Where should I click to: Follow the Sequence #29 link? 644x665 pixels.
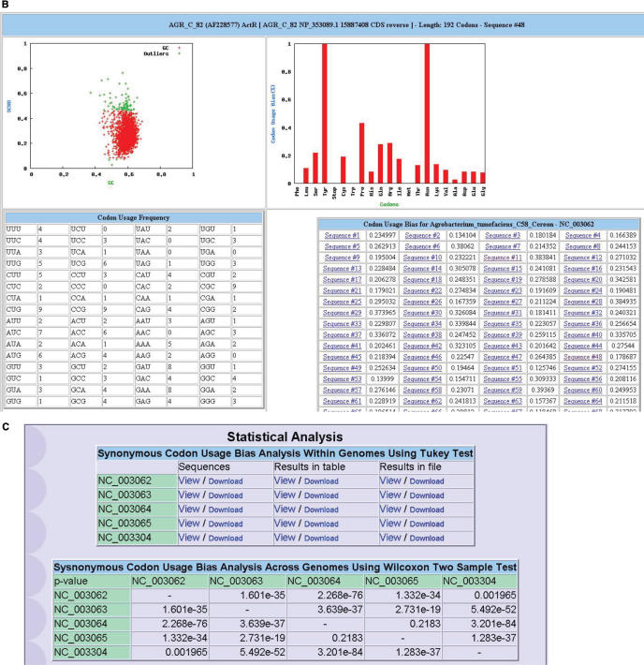point(342,313)
